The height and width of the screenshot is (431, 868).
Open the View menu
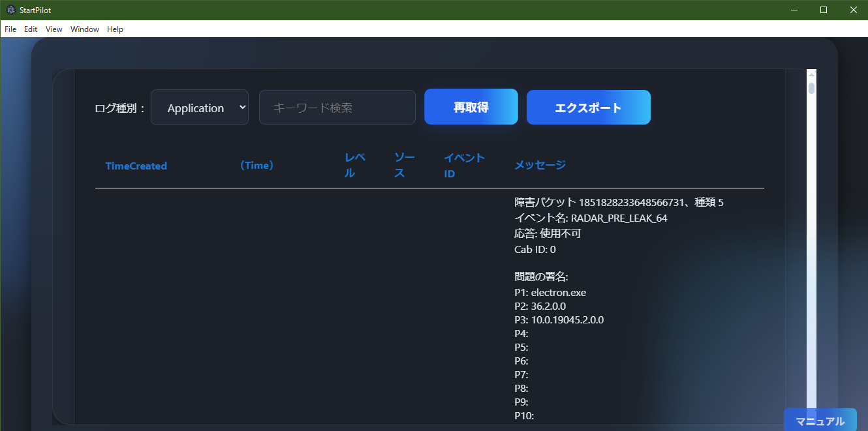coord(53,29)
